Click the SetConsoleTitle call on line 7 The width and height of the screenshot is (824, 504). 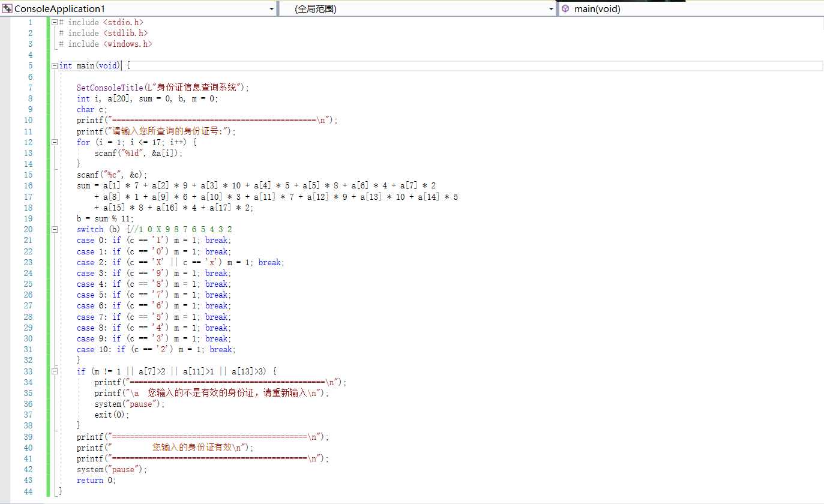pyautogui.click(x=163, y=88)
